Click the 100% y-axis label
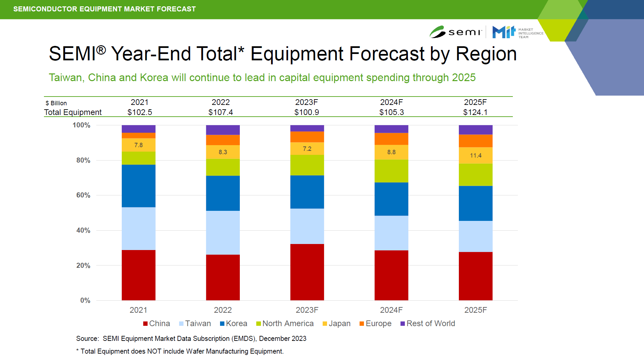This screenshot has height=362, width=644. pyautogui.click(x=82, y=125)
